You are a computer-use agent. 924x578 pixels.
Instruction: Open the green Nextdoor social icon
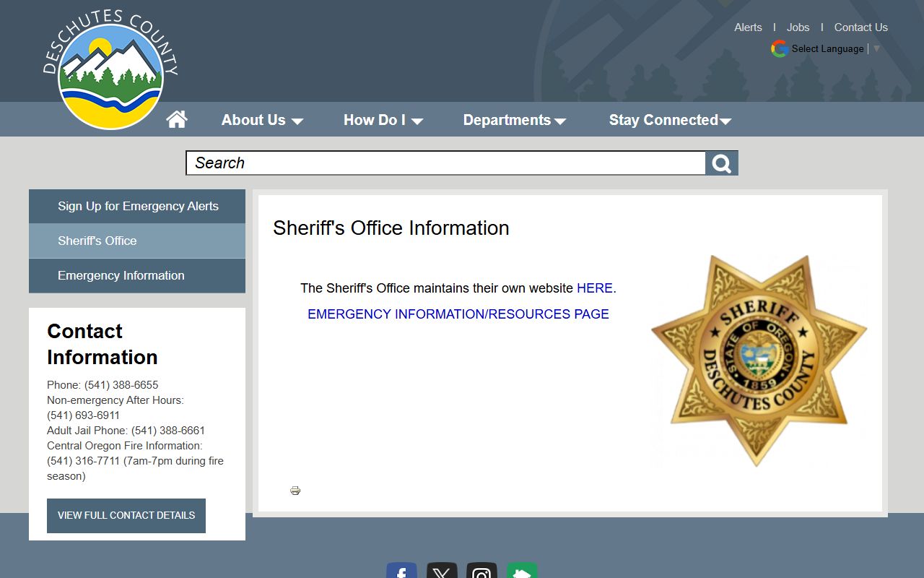click(x=522, y=570)
